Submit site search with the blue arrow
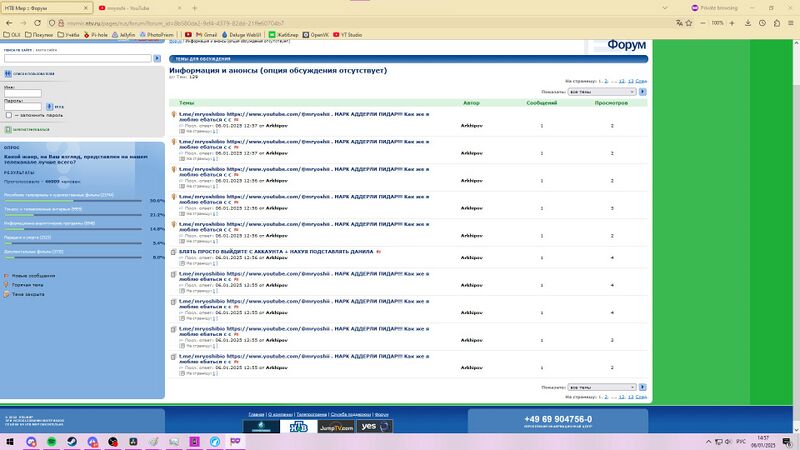The image size is (800, 450). (x=157, y=59)
